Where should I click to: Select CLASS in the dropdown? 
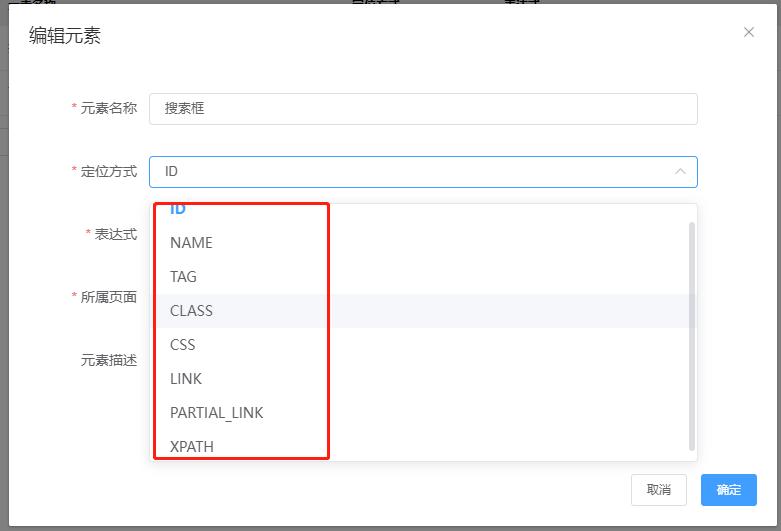tap(191, 311)
